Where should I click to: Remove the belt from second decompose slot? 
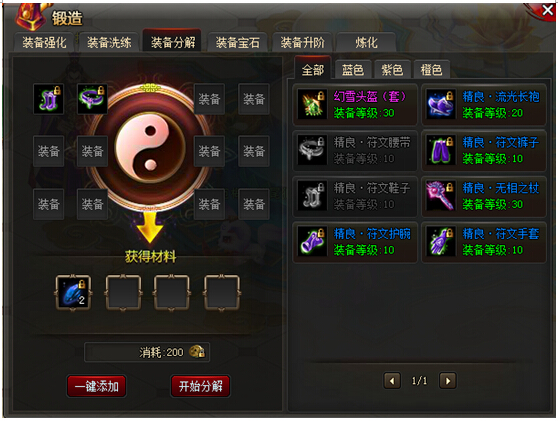point(92,99)
